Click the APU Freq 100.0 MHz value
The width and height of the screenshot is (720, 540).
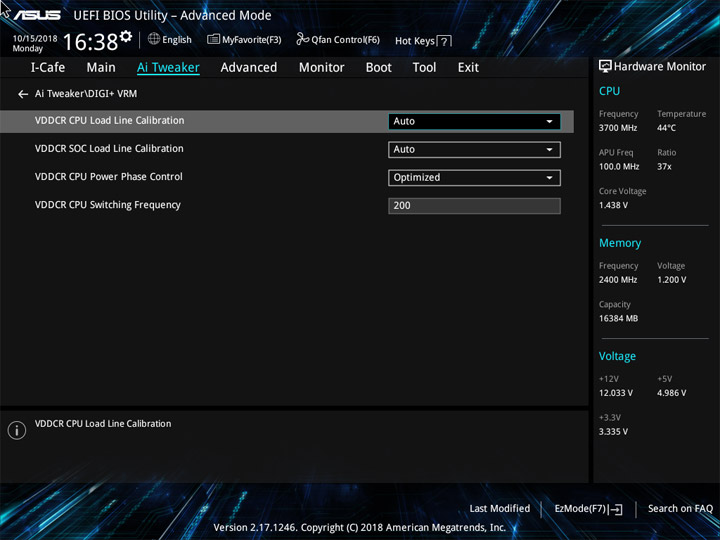tap(619, 167)
